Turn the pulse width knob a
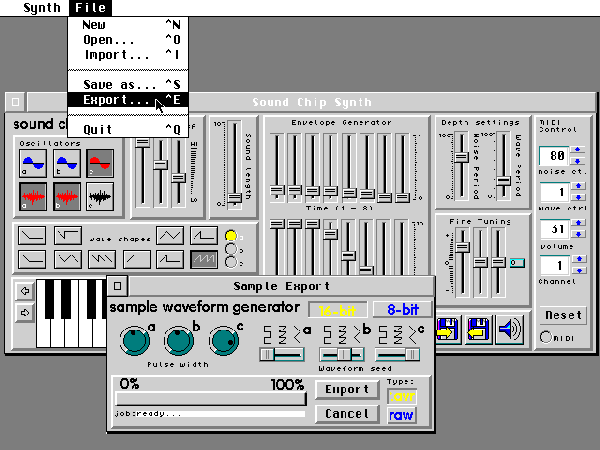Image resolution: width=600 pixels, height=450 pixels. [x=133, y=343]
